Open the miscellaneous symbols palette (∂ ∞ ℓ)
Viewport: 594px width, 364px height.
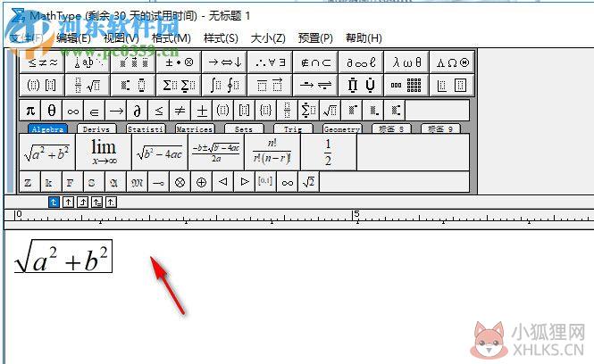(x=361, y=62)
